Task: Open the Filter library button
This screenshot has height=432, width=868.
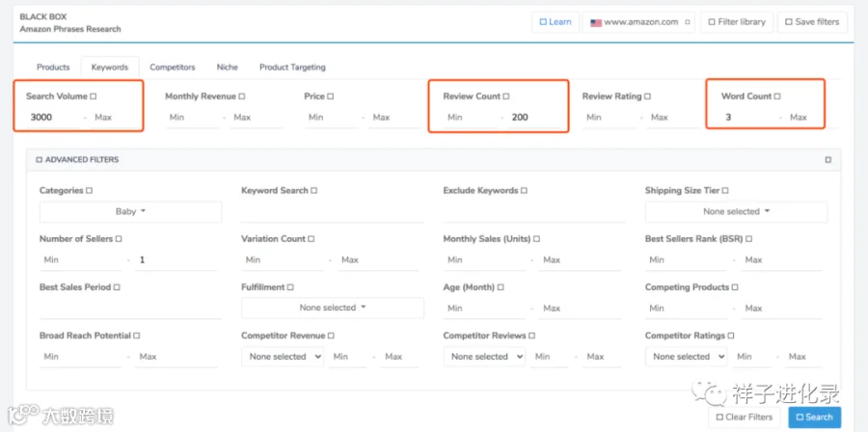Action: point(736,22)
